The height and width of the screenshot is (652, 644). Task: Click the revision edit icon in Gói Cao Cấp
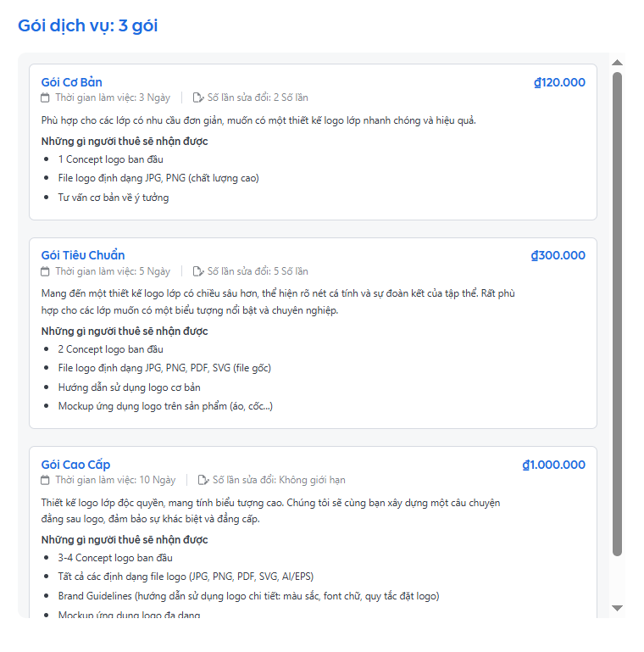coord(203,480)
